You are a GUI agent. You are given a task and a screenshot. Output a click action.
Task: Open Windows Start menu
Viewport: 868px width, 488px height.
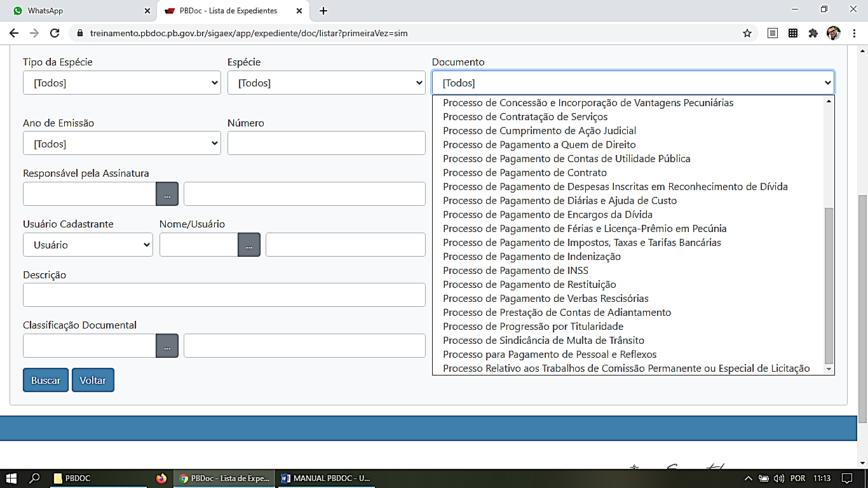coord(11,478)
